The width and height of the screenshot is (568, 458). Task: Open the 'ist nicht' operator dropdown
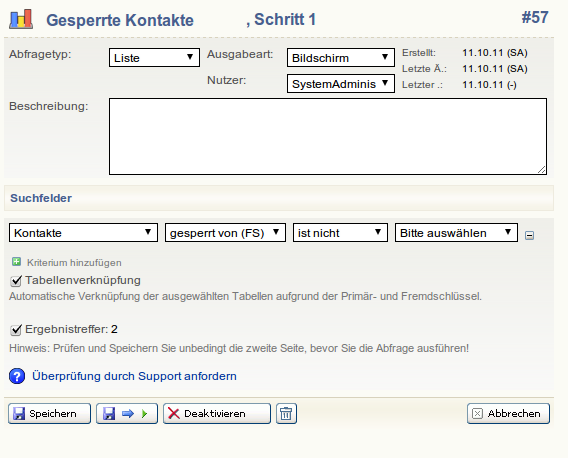tap(340, 233)
